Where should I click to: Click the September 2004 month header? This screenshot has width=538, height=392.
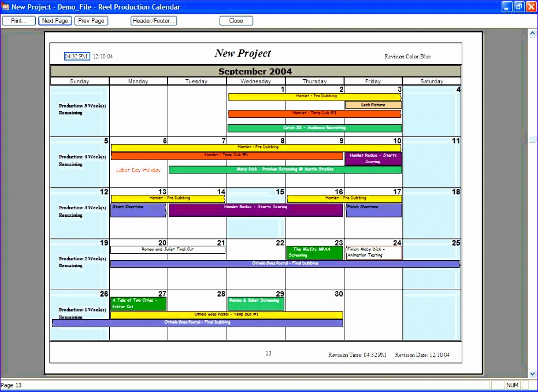pyautogui.click(x=255, y=71)
